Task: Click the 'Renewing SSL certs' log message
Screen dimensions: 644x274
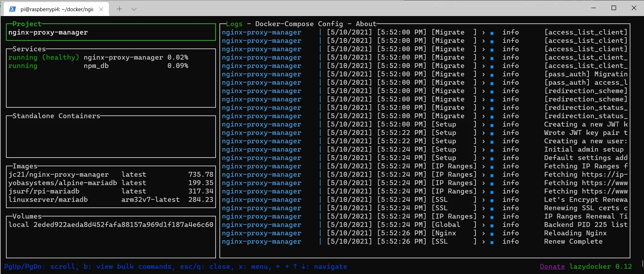Action: point(586,208)
